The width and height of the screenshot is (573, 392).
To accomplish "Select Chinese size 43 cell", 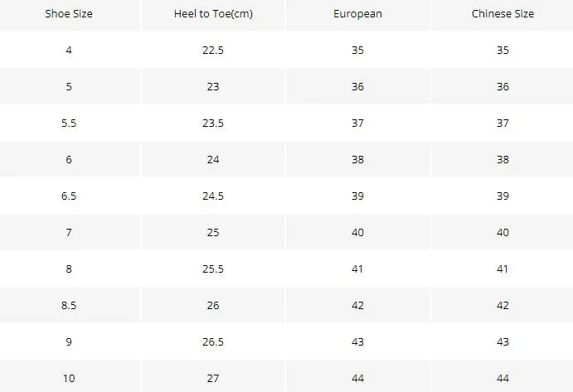I will coord(503,342).
